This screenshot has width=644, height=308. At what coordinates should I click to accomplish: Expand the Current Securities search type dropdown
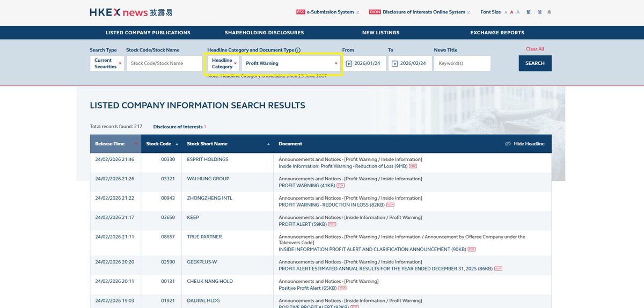[107, 63]
